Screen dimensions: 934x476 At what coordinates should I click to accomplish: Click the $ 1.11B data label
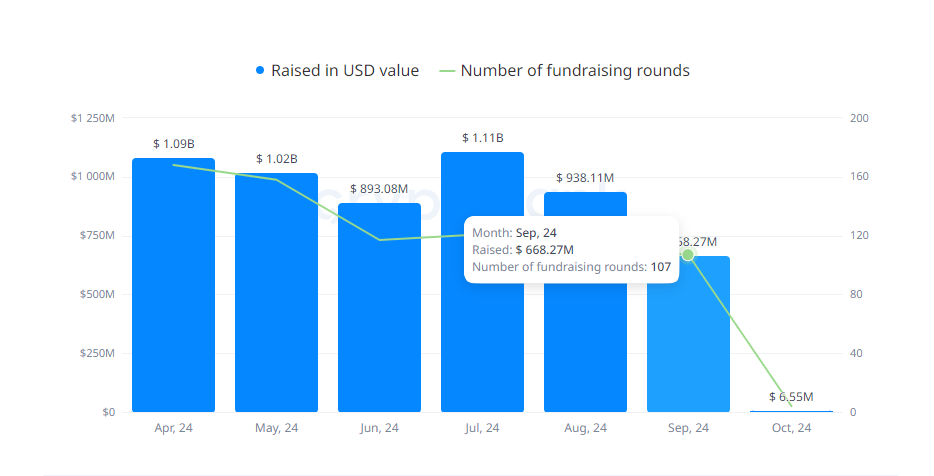click(x=482, y=138)
